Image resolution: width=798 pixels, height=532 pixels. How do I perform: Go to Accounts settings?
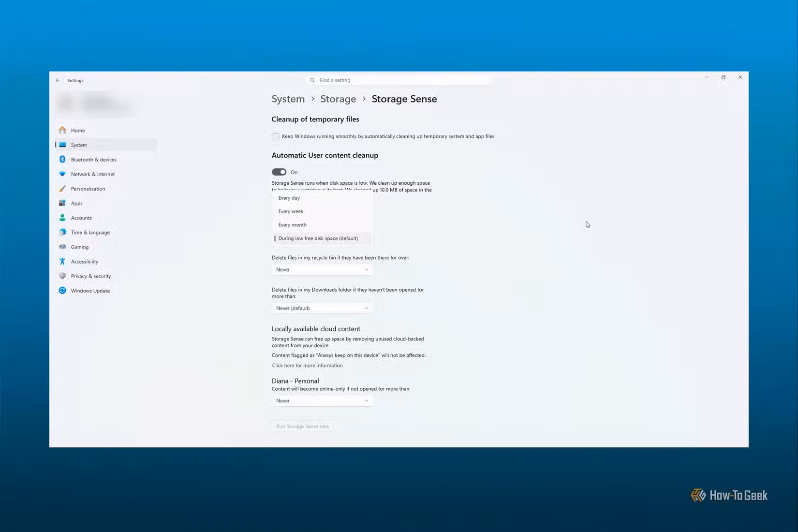click(106, 218)
